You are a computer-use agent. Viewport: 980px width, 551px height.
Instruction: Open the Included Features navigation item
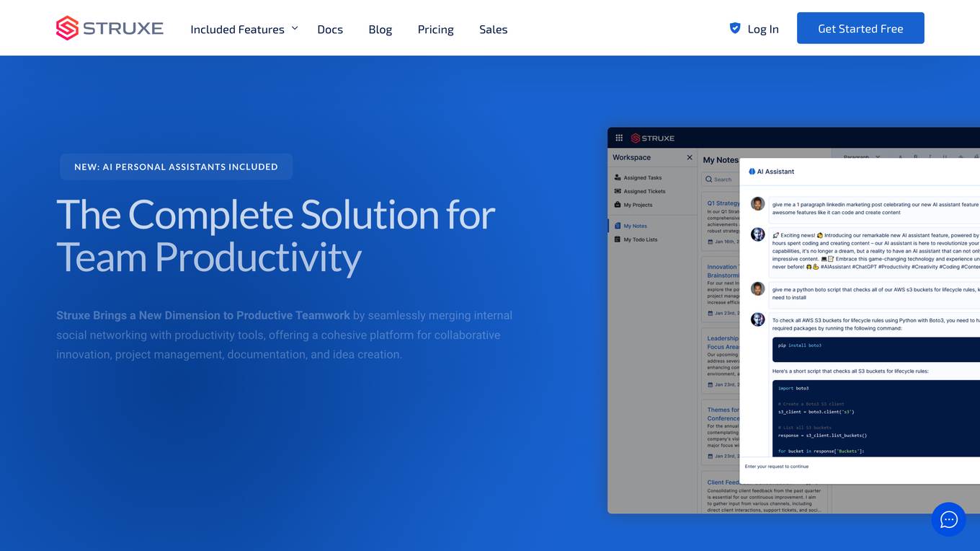click(x=237, y=30)
